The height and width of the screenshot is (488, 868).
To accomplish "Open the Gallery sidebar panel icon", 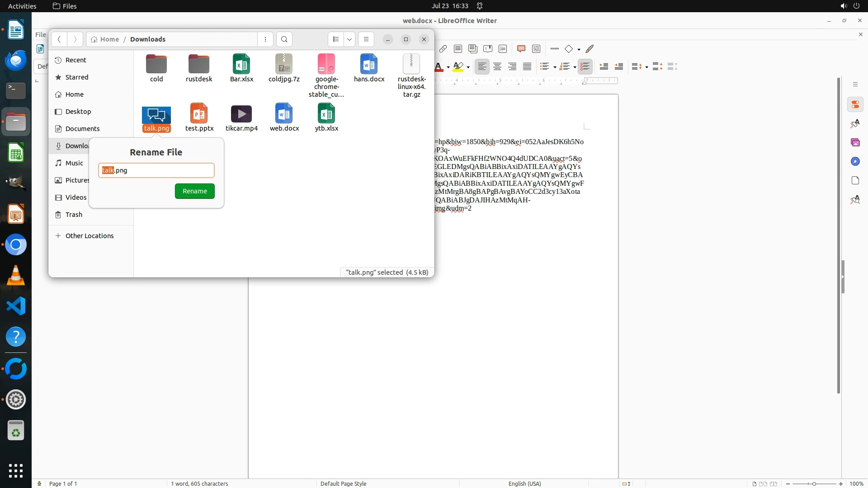I will [x=855, y=143].
